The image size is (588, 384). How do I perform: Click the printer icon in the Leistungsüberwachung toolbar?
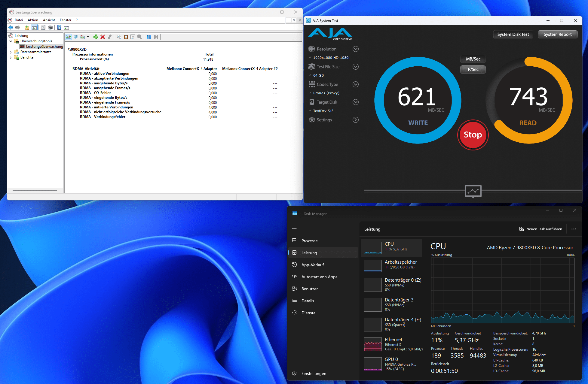click(x=50, y=28)
